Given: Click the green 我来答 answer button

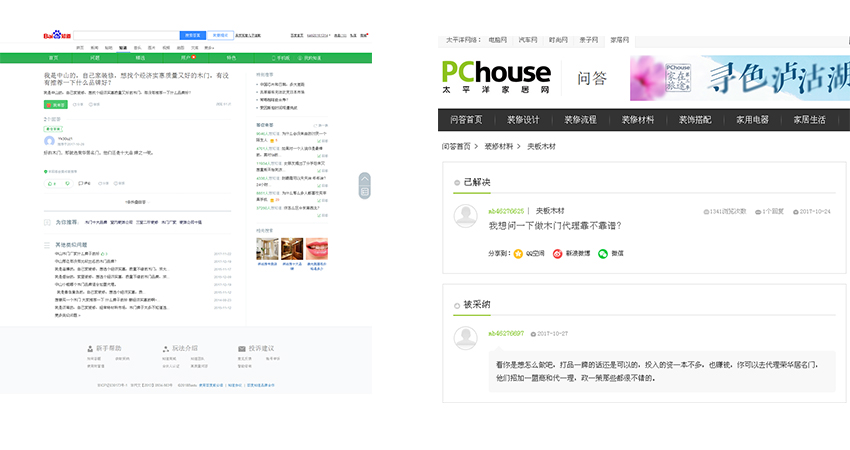Looking at the screenshot, I should click(56, 105).
